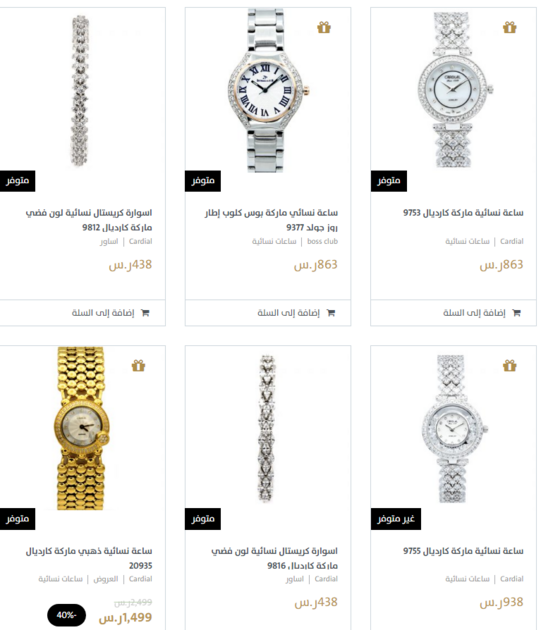The width and height of the screenshot is (541, 630).
Task: Open gold watch 20935 title link
Action: (89, 558)
